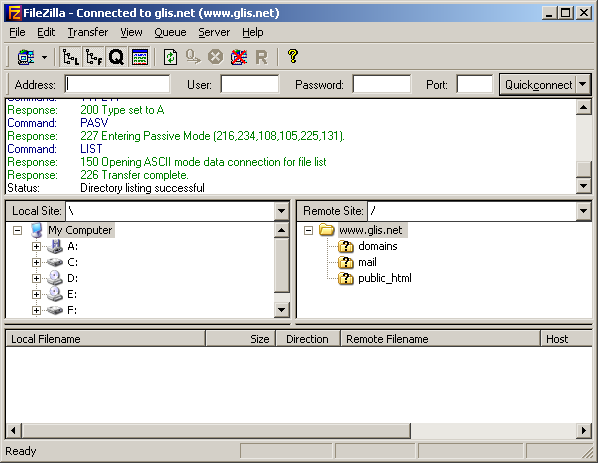Click message log scroll down arrow
The image size is (598, 463).
(x=584, y=186)
